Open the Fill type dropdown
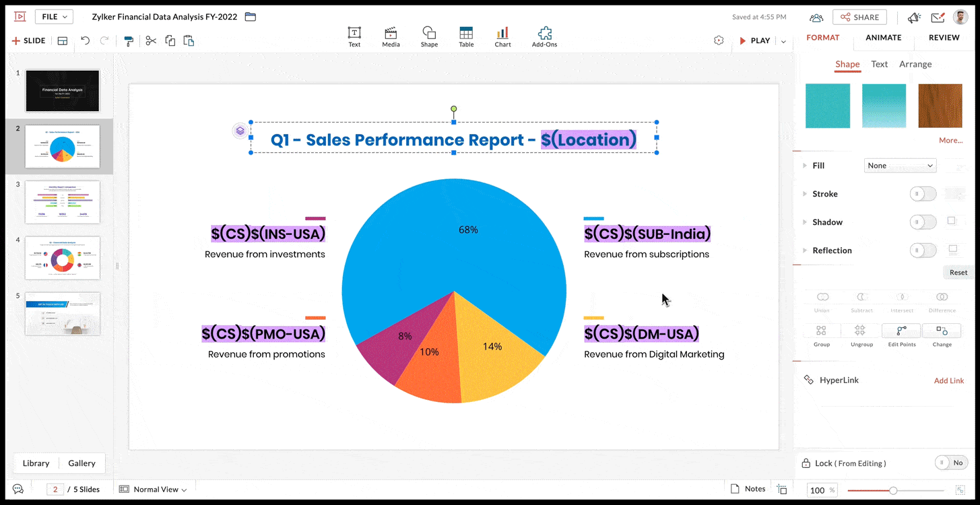The image size is (980, 505). pyautogui.click(x=900, y=166)
